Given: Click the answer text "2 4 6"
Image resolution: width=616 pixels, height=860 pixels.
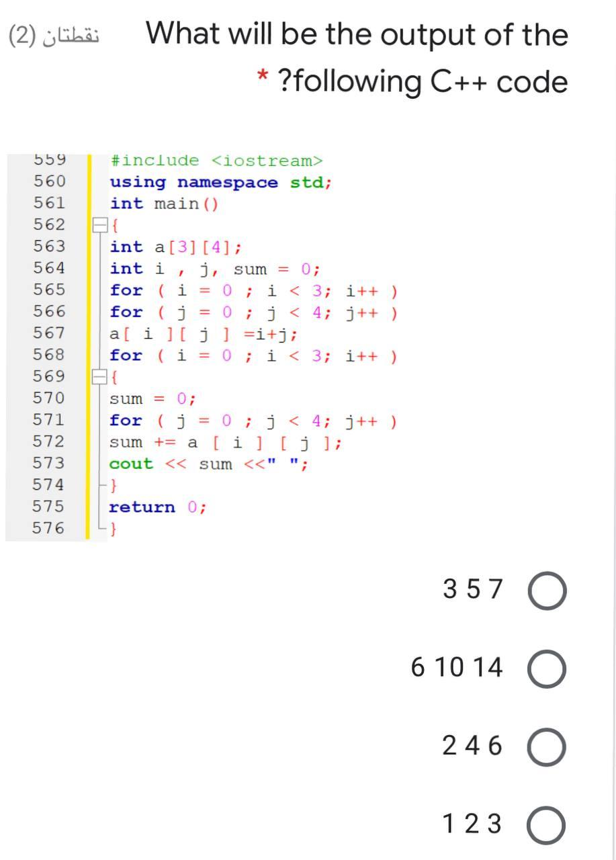Looking at the screenshot, I should [472, 746].
